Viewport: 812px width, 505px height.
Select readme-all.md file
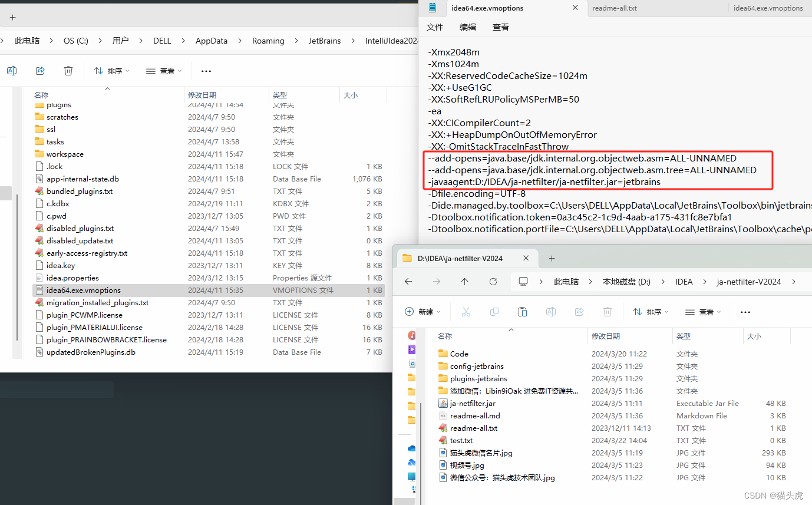[x=475, y=415]
